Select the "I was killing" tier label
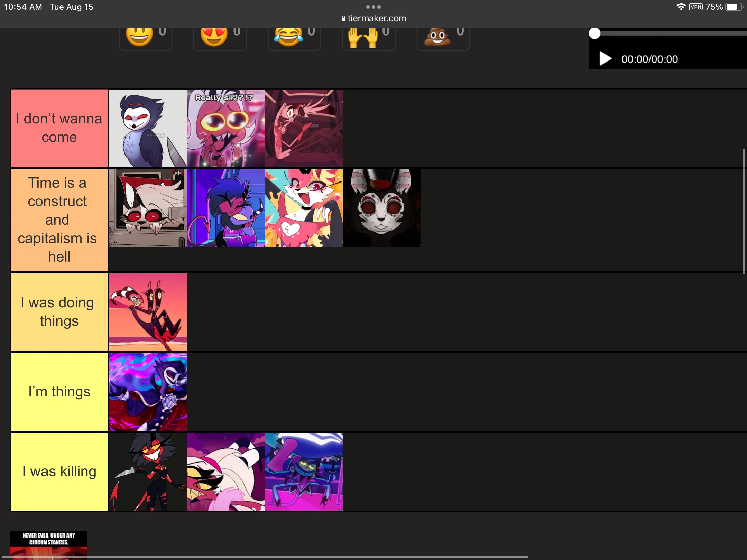This screenshot has width=747, height=560. click(59, 472)
